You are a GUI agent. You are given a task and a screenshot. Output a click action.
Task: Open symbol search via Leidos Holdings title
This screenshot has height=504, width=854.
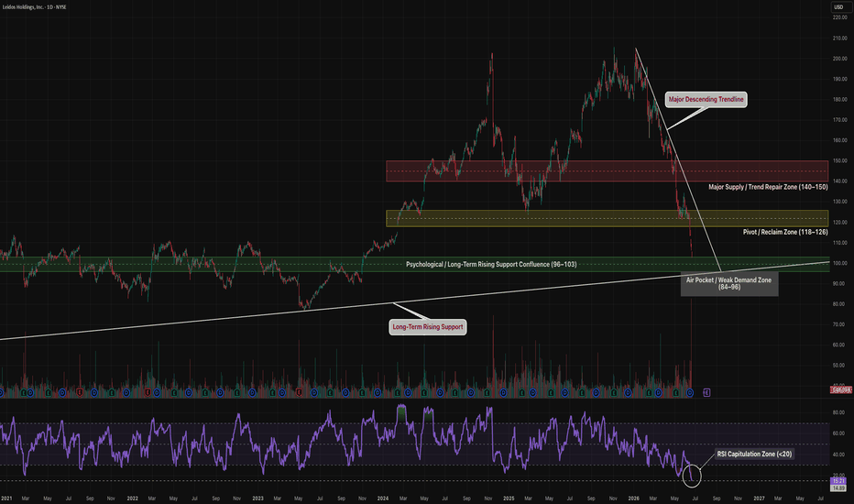point(35,7)
